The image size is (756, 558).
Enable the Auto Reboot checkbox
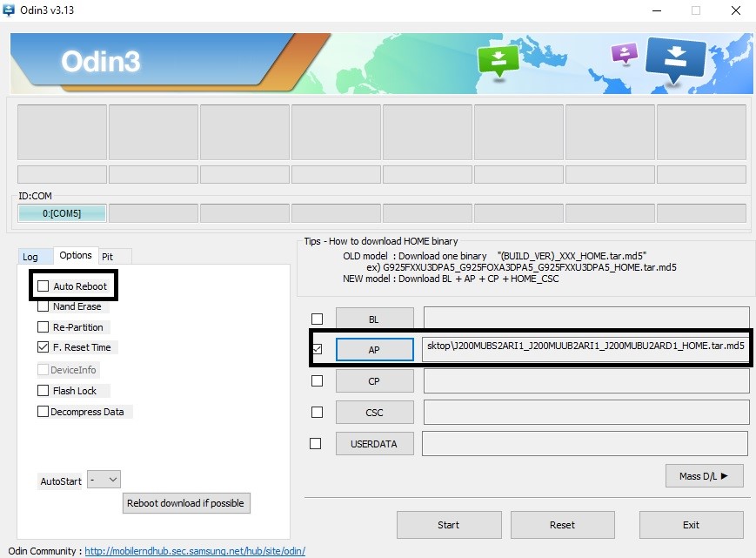tap(43, 286)
